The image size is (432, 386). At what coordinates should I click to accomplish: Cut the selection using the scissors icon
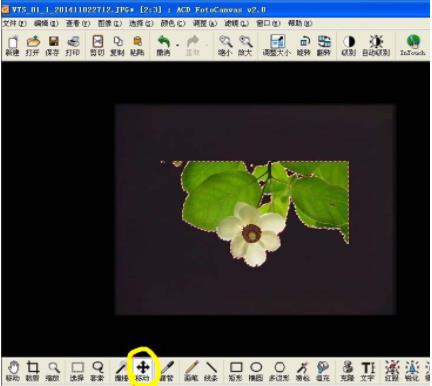(97, 42)
